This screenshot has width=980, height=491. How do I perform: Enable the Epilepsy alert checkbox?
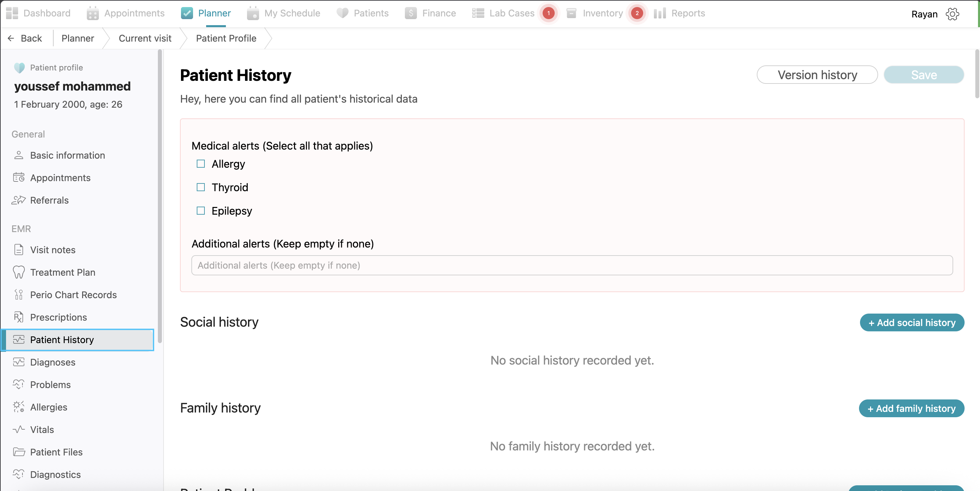click(200, 211)
